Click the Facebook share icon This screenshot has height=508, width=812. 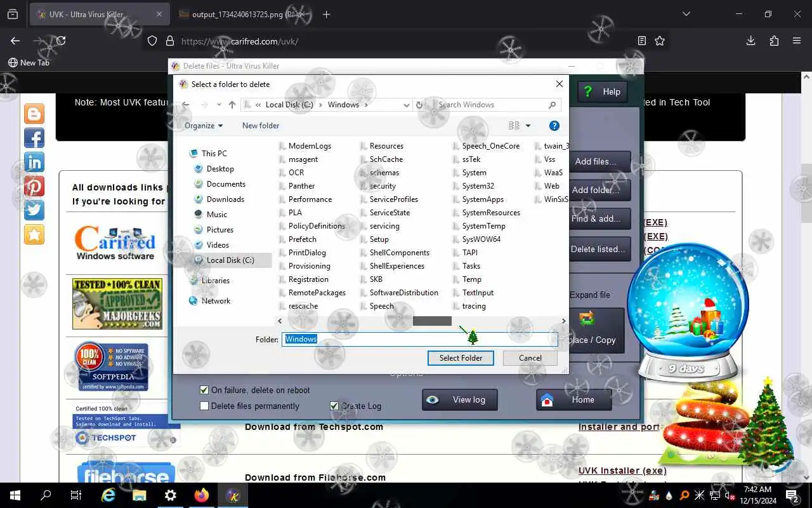pos(34,138)
